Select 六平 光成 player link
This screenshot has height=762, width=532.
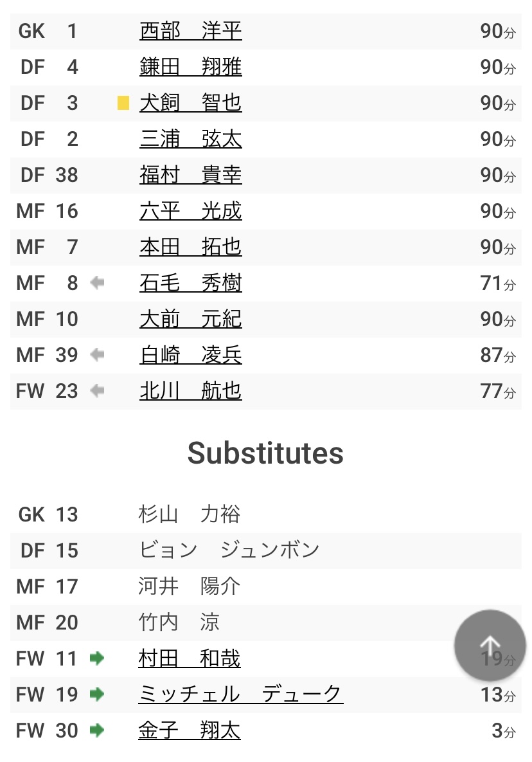click(191, 211)
